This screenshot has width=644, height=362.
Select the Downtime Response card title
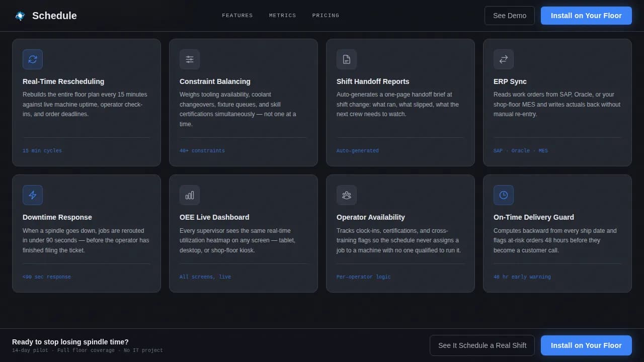[57, 217]
